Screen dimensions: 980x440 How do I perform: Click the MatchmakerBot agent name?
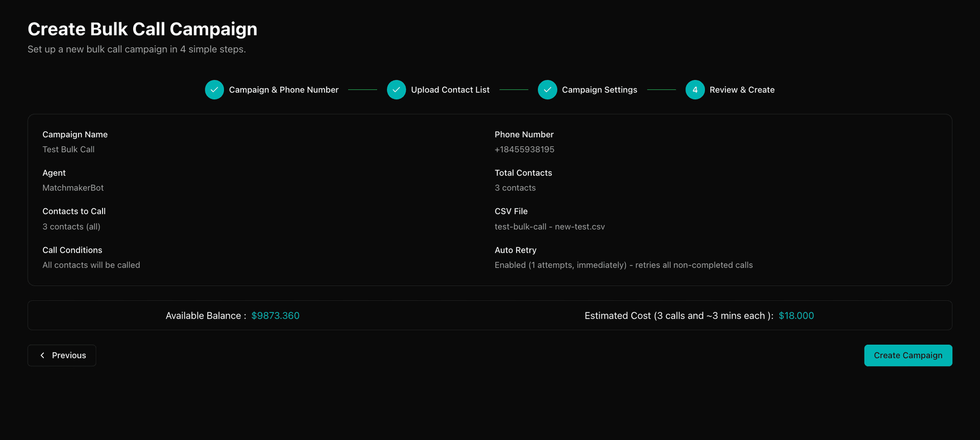[73, 188]
